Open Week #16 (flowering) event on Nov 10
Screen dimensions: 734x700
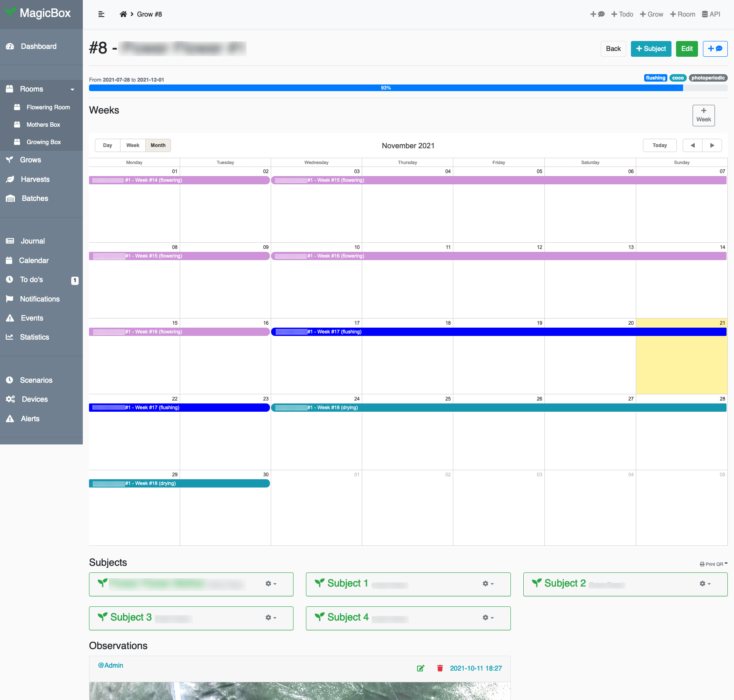pos(499,256)
